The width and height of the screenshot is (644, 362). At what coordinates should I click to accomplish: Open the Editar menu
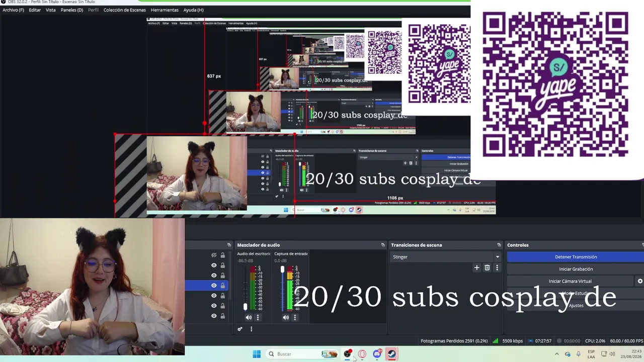coord(35,10)
